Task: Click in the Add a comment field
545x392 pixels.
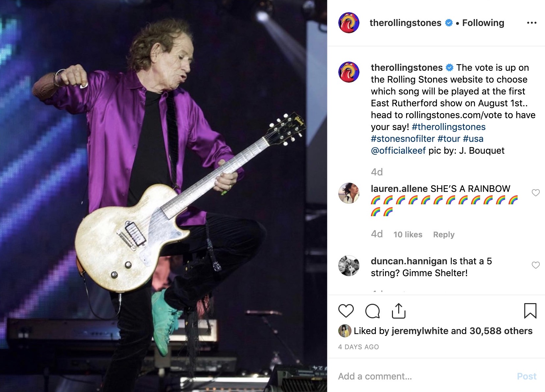Action: tap(421, 376)
